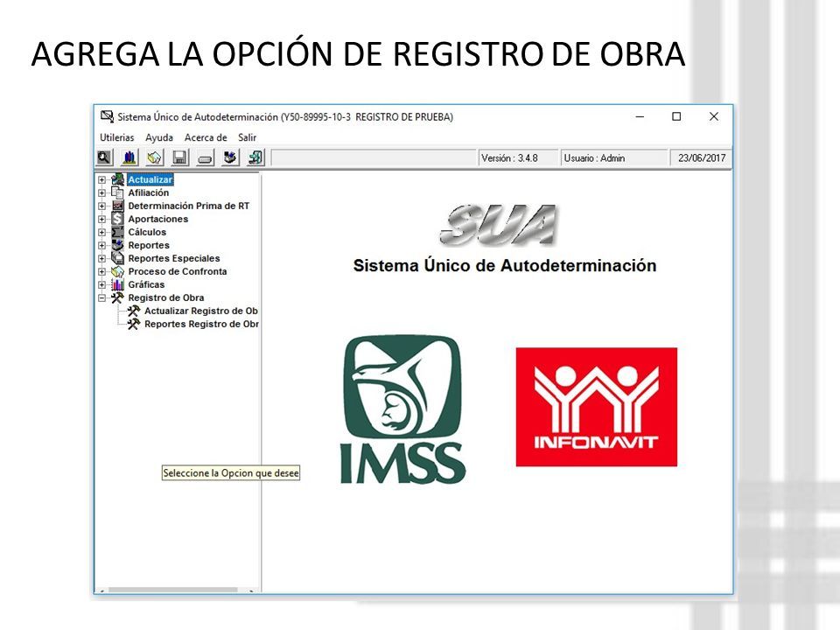Select the Cálculos tree label

click(147, 232)
